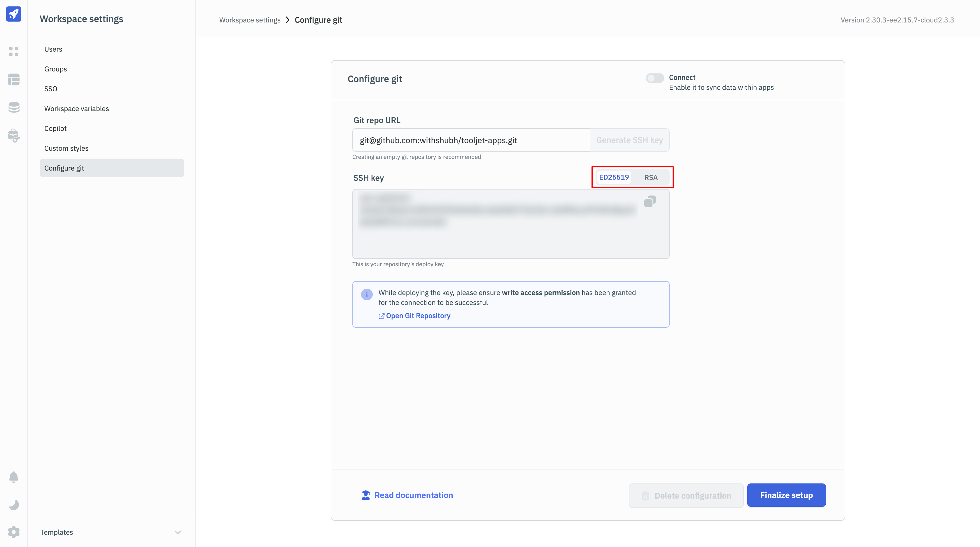This screenshot has width=980, height=547.
Task: Click the Git repo URL input field
Action: [470, 140]
